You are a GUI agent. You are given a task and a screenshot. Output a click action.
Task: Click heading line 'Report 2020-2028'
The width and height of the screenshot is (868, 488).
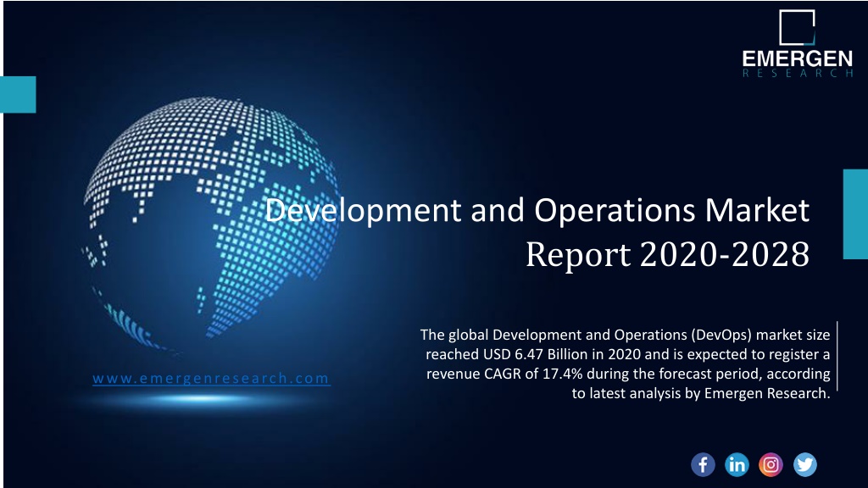(x=668, y=254)
